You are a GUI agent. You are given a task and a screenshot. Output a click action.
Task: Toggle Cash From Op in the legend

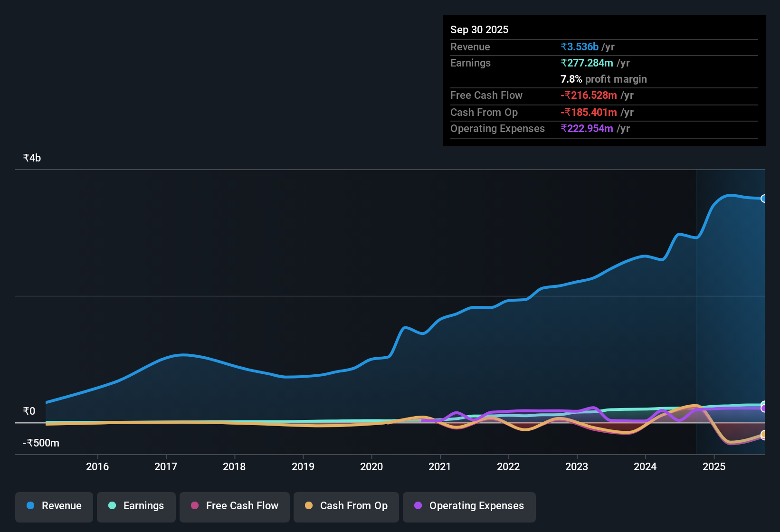(x=346, y=506)
